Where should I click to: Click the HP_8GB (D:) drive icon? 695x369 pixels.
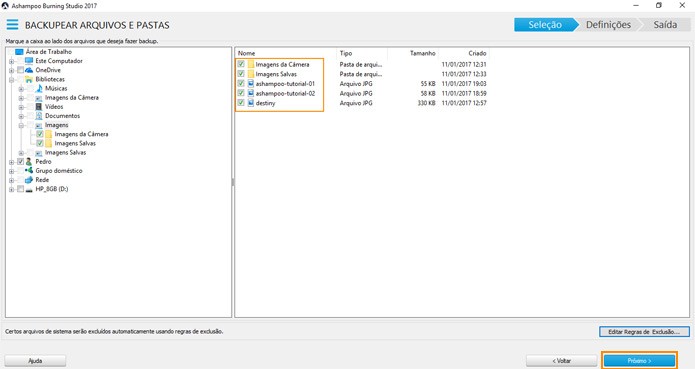click(x=29, y=189)
